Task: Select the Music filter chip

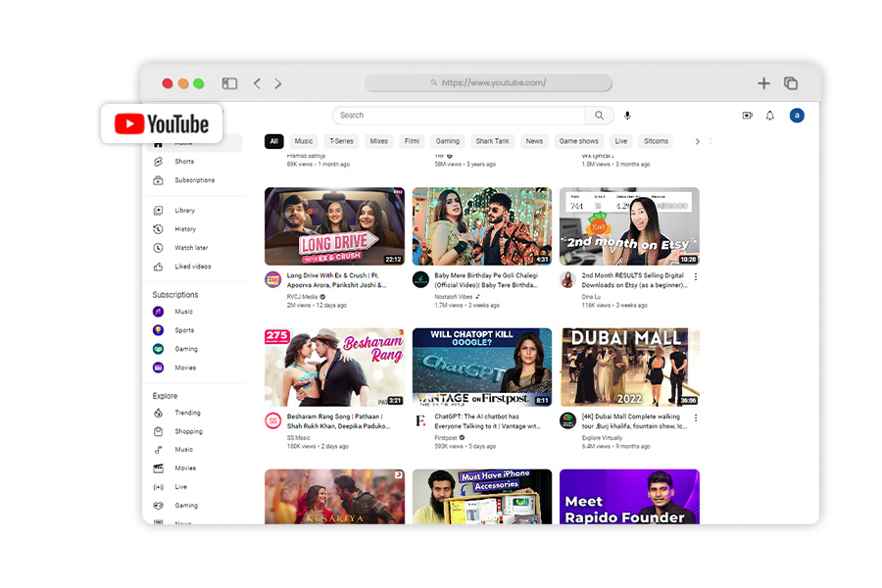Action: [x=304, y=141]
